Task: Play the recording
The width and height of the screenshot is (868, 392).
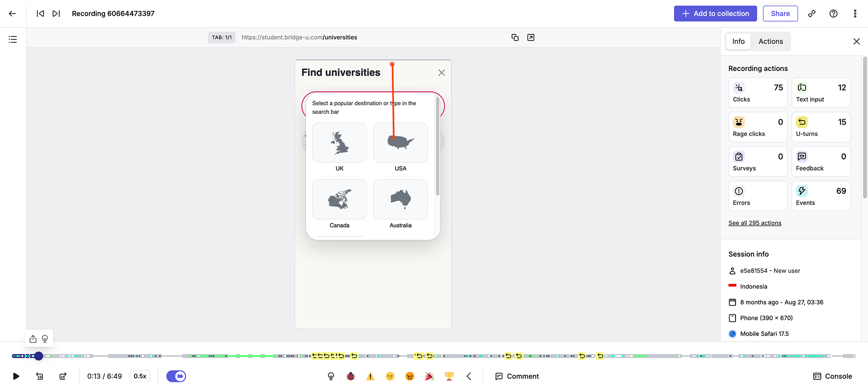Action: click(16, 376)
